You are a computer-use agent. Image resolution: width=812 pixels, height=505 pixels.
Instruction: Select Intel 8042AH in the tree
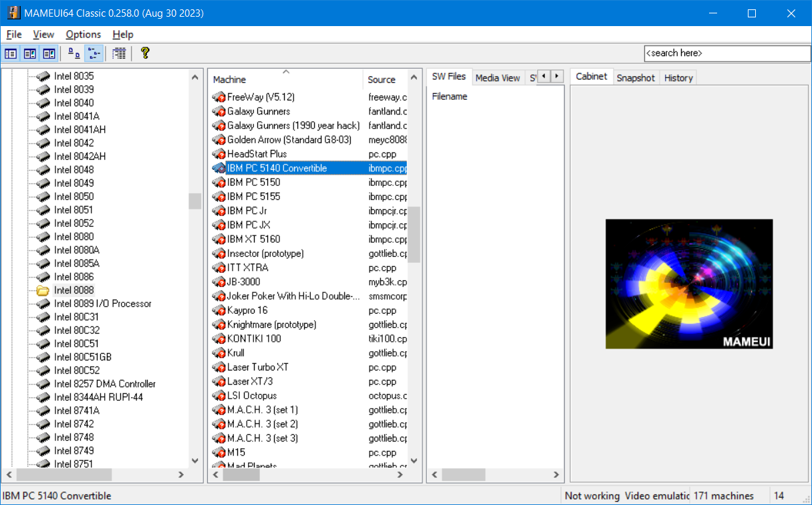80,157
